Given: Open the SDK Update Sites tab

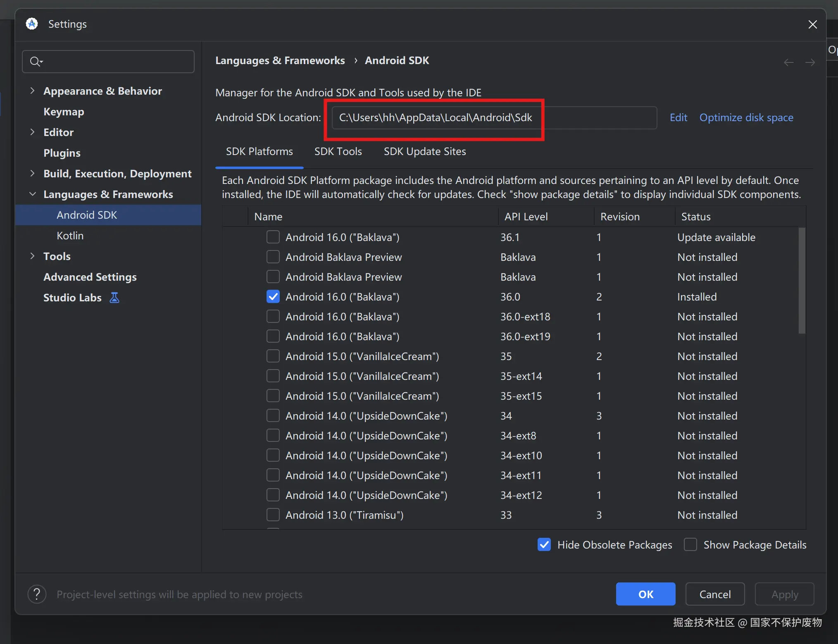Looking at the screenshot, I should coord(425,151).
